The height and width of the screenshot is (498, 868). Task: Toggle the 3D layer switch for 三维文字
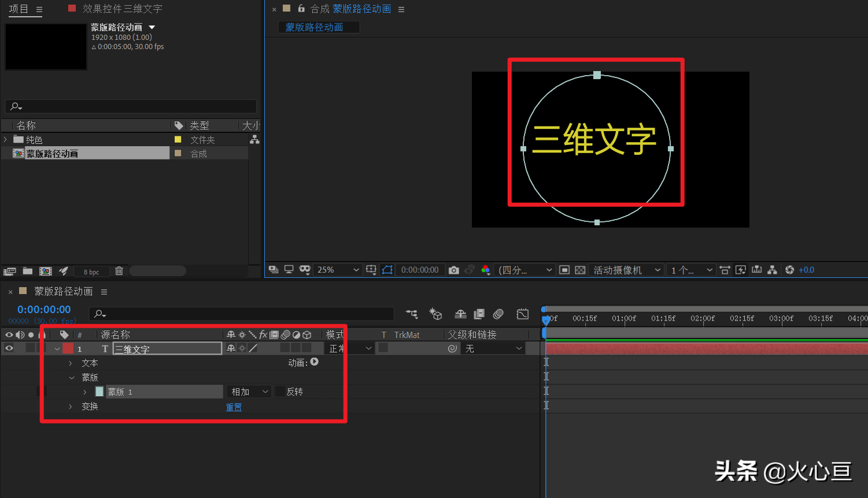point(306,348)
